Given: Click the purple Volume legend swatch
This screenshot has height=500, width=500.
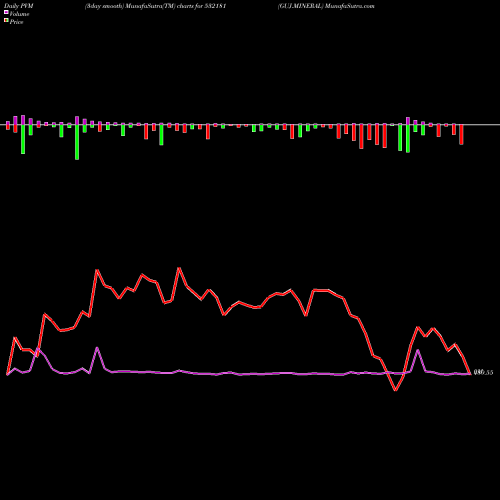Looking at the screenshot, I should 6,13.
